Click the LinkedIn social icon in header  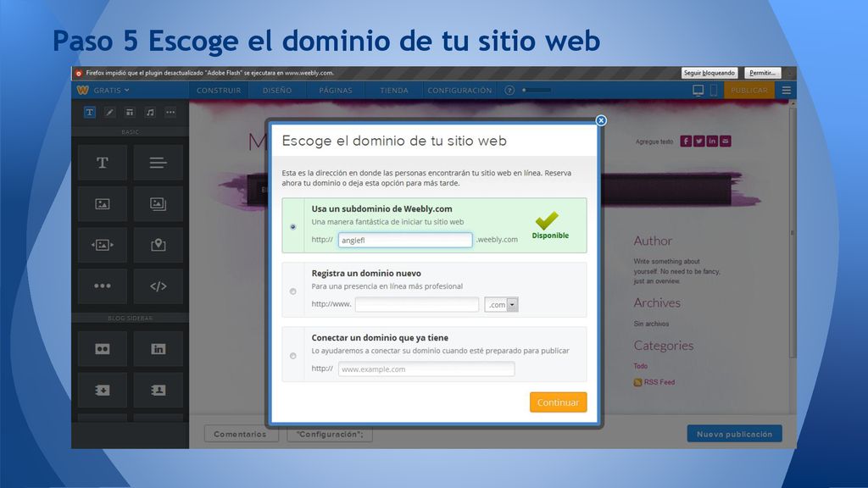(x=712, y=141)
